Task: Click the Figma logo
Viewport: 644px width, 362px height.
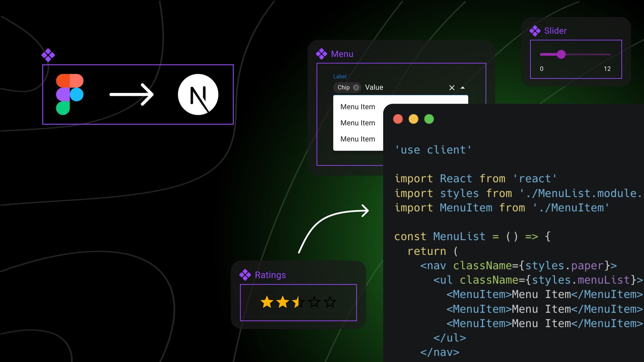Action: tap(69, 94)
